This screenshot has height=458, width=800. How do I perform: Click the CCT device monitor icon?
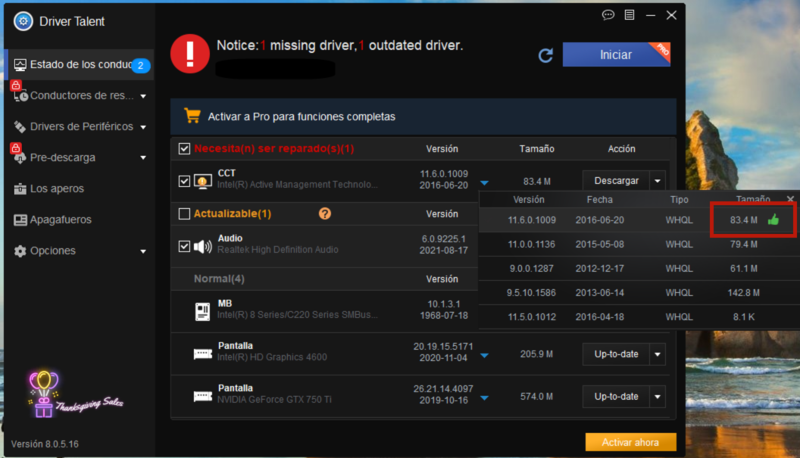[203, 181]
